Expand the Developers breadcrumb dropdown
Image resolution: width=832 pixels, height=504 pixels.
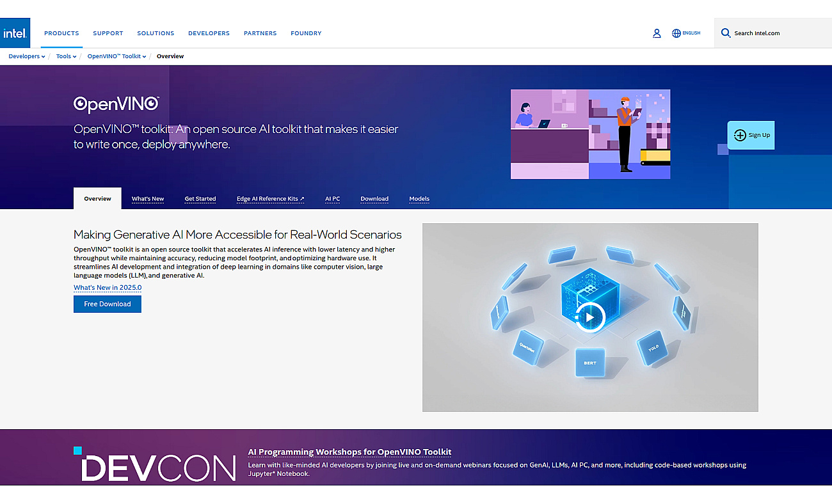click(27, 56)
